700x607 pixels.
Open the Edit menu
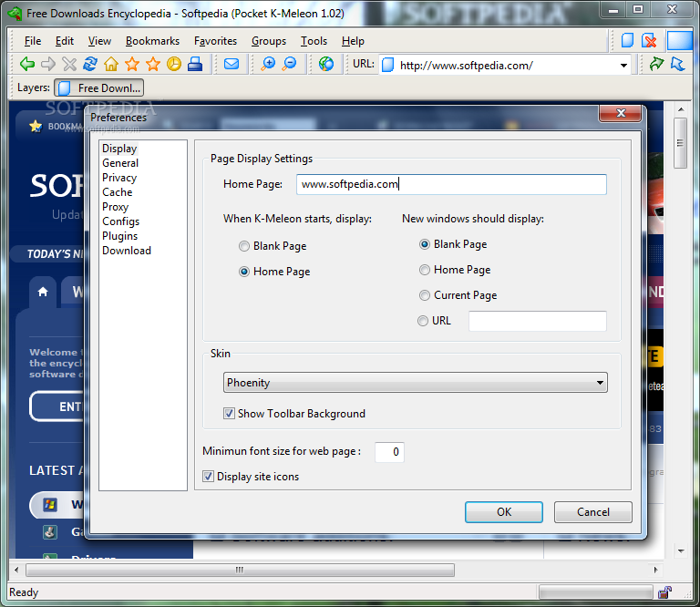65,41
